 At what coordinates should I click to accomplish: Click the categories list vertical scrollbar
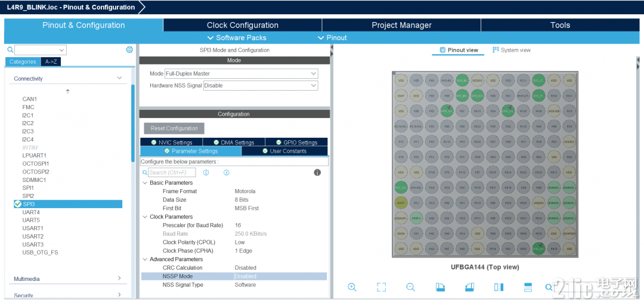pyautogui.click(x=132, y=123)
